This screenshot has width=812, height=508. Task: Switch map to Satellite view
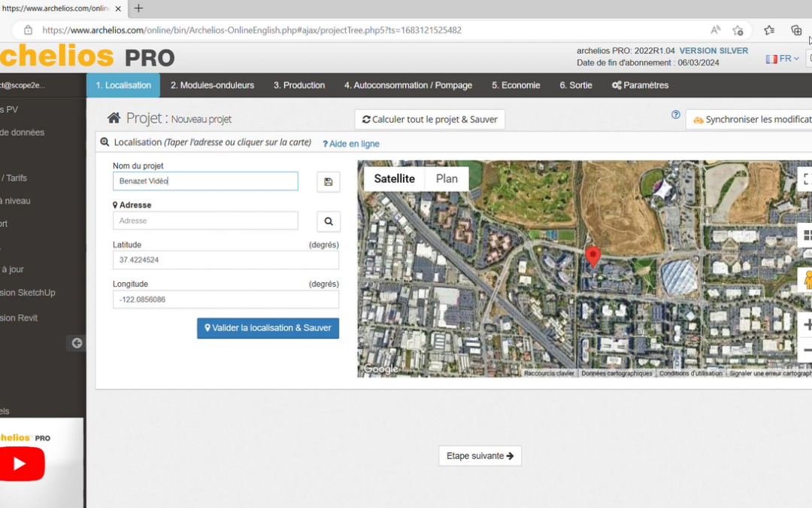pos(395,179)
